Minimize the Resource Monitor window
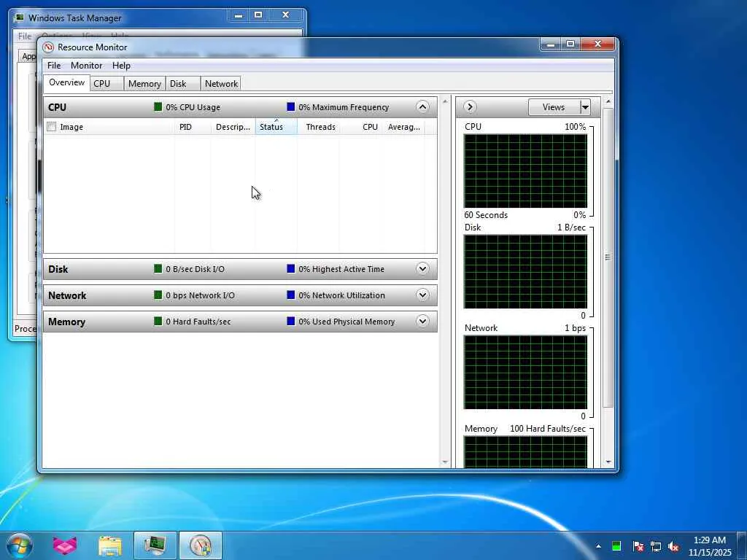The image size is (747, 560). click(551, 44)
